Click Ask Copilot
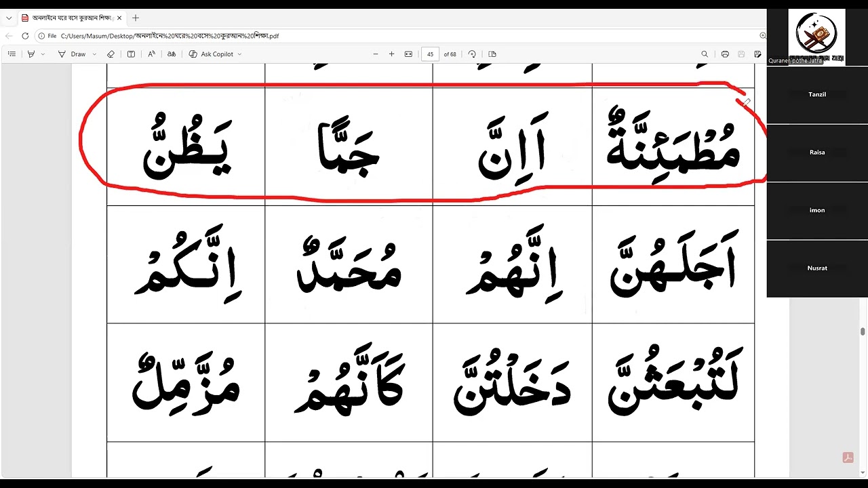 click(x=211, y=54)
